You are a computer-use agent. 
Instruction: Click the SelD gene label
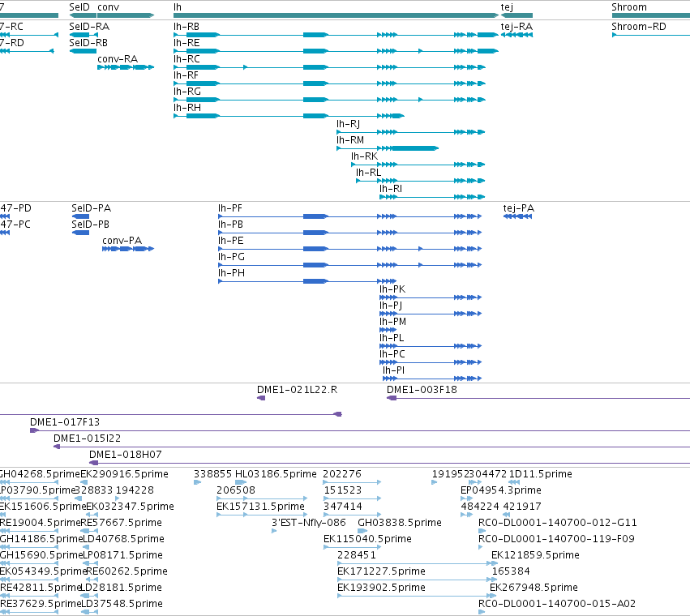coord(79,7)
